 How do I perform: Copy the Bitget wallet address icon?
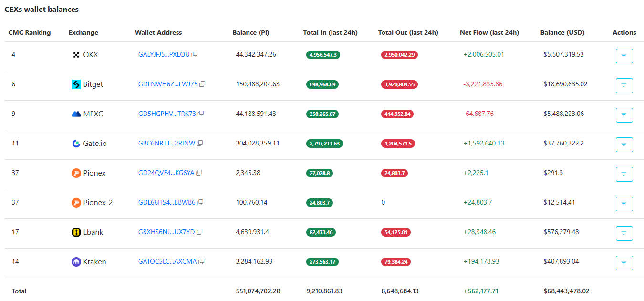point(202,84)
